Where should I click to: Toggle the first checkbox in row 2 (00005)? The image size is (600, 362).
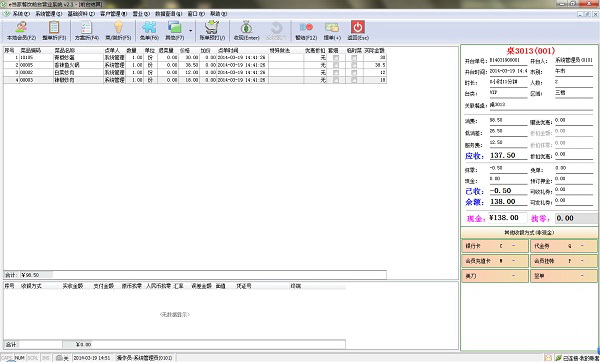[336, 65]
